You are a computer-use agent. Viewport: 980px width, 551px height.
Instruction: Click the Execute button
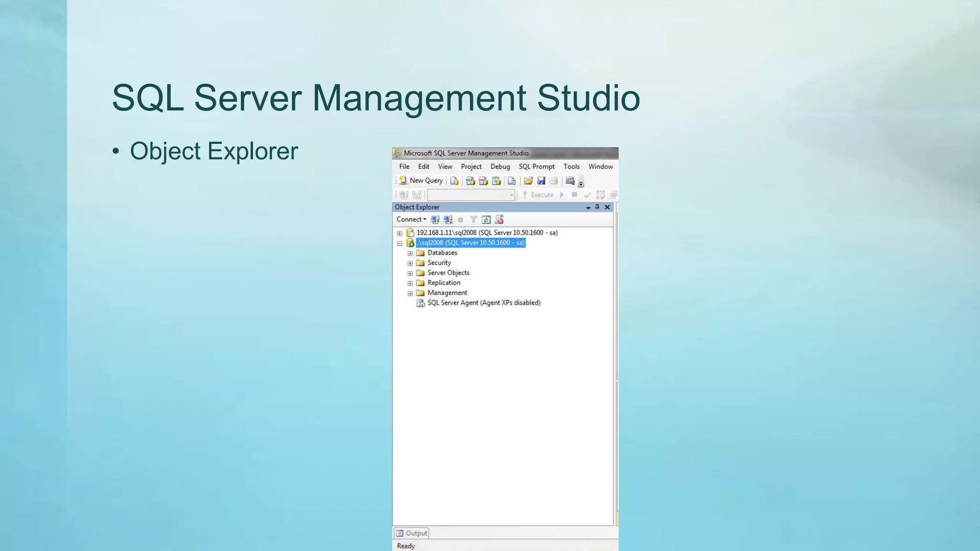538,195
